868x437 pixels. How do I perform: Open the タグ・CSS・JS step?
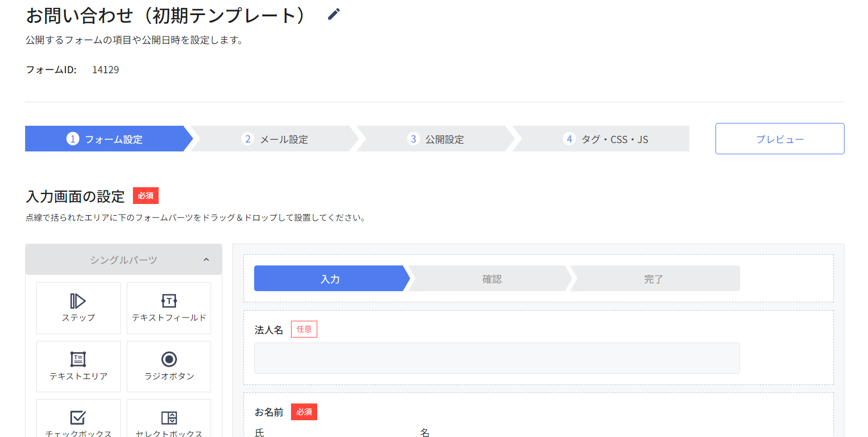[606, 139]
